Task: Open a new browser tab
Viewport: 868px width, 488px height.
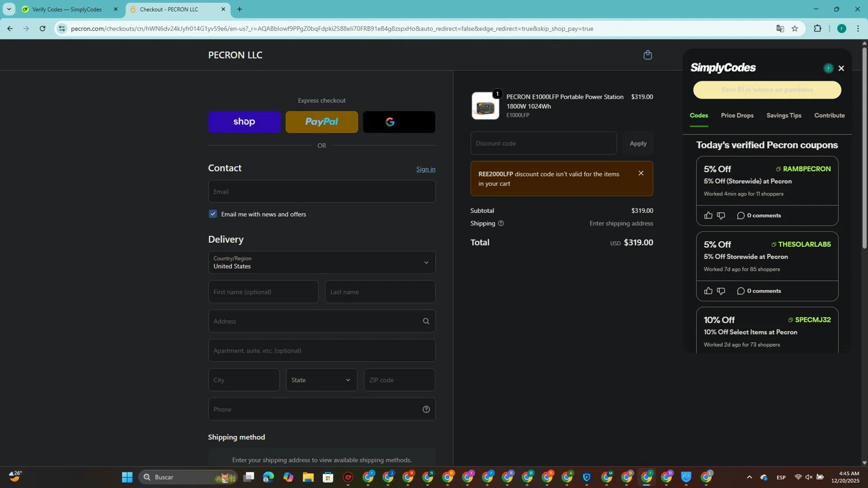Action: click(x=240, y=9)
